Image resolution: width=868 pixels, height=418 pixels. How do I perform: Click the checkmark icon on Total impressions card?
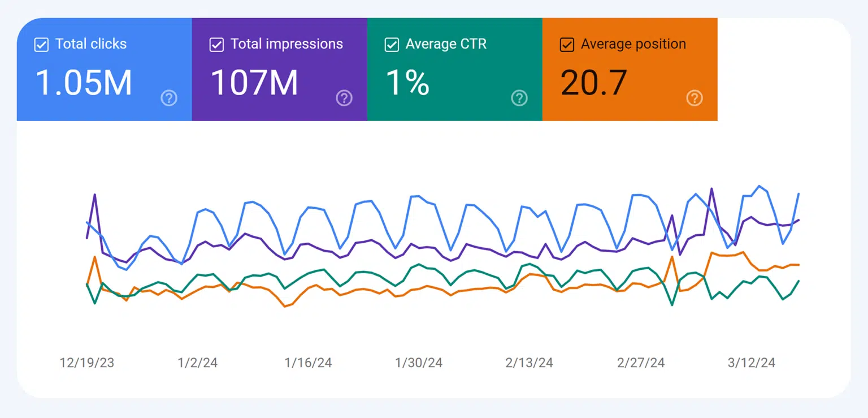click(x=216, y=44)
